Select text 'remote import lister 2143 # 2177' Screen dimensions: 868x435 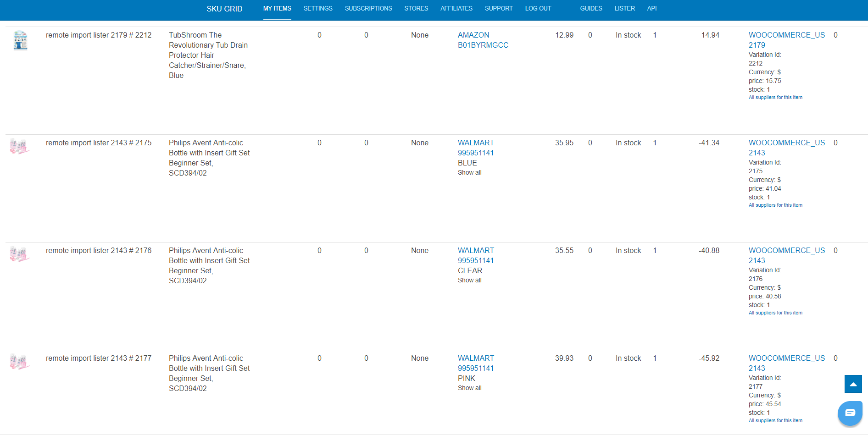point(99,358)
